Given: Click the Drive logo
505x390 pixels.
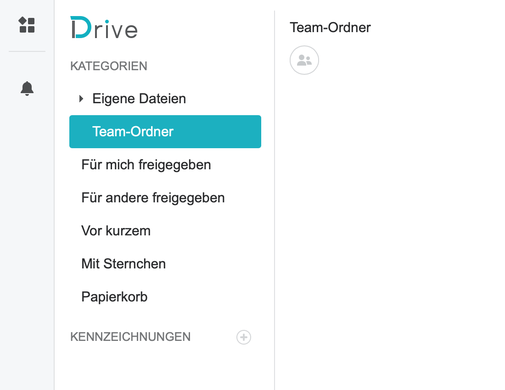Looking at the screenshot, I should [x=104, y=28].
